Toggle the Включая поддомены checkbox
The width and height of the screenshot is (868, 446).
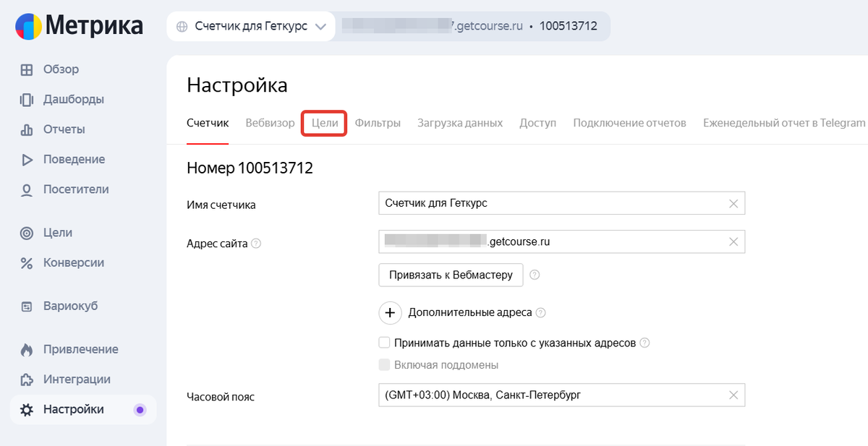pos(385,365)
